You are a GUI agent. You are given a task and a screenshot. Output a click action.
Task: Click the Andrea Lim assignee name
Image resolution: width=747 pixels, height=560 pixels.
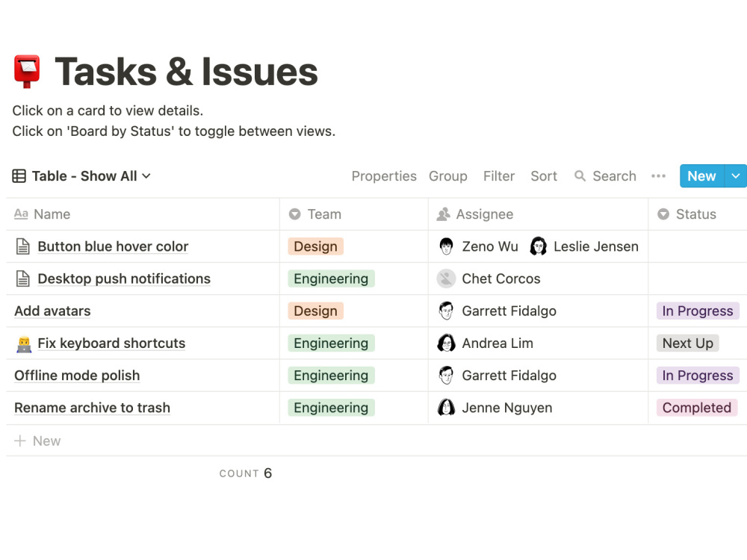pyautogui.click(x=498, y=343)
